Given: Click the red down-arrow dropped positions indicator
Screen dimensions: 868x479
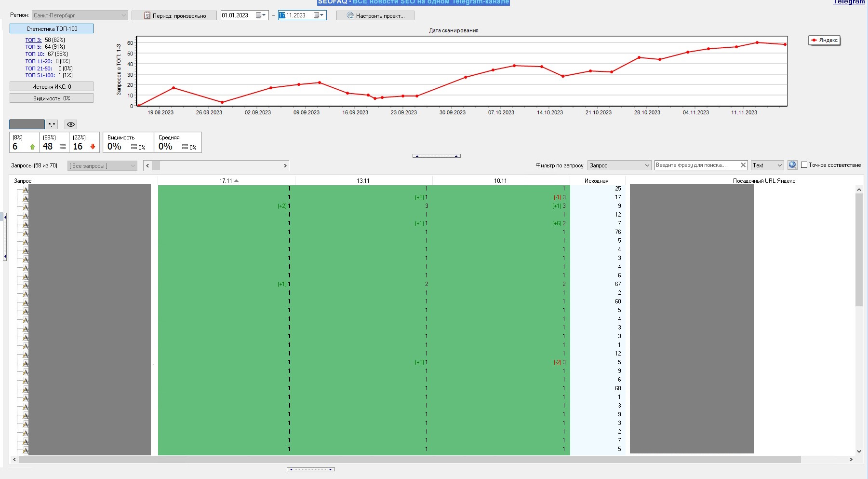Looking at the screenshot, I should pos(93,147).
